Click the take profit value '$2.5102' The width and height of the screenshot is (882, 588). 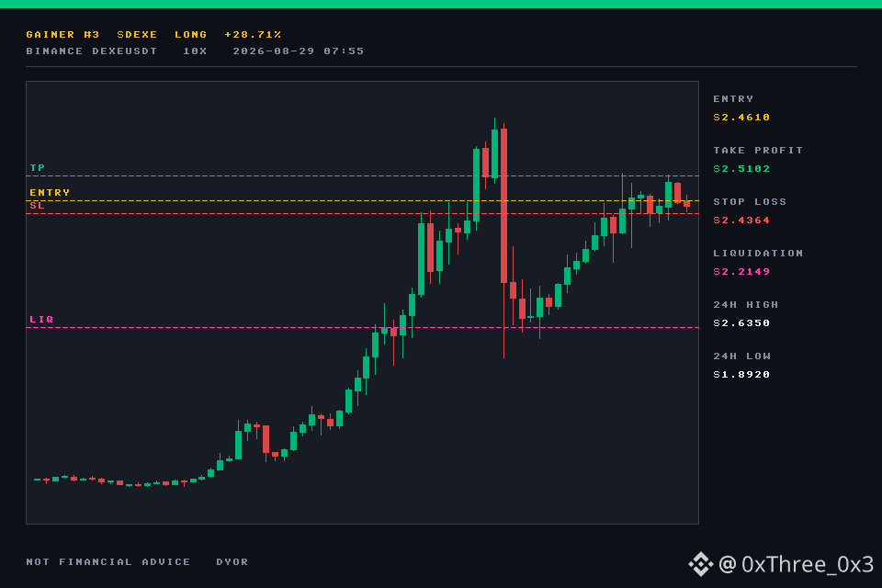click(741, 169)
